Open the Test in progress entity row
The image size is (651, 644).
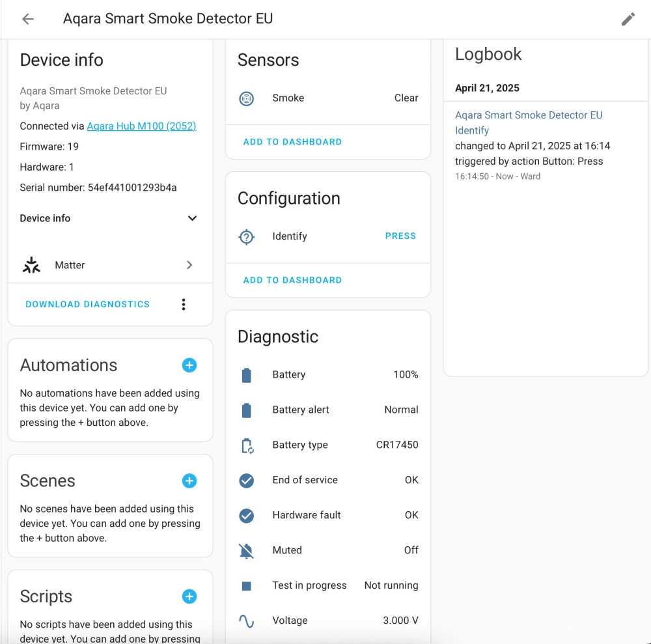(328, 585)
